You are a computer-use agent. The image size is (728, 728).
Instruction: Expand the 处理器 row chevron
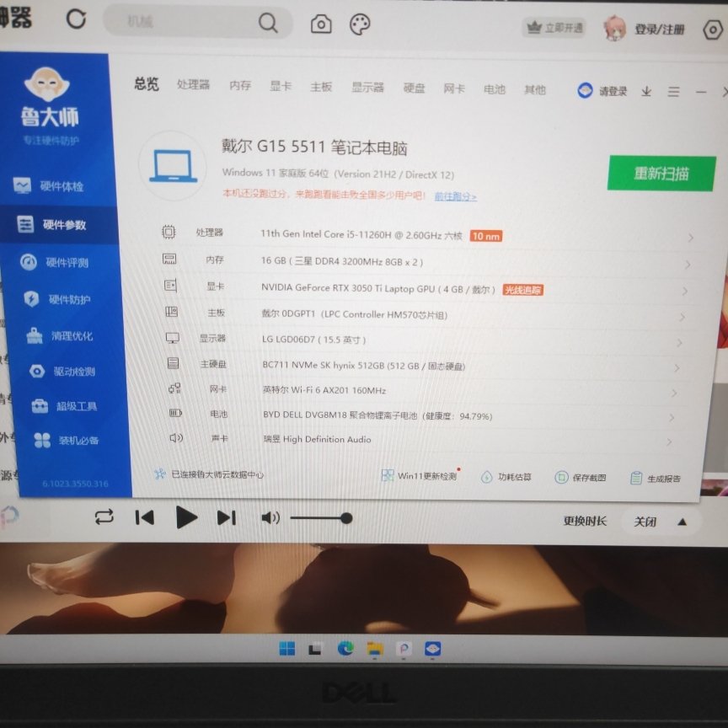[690, 238]
